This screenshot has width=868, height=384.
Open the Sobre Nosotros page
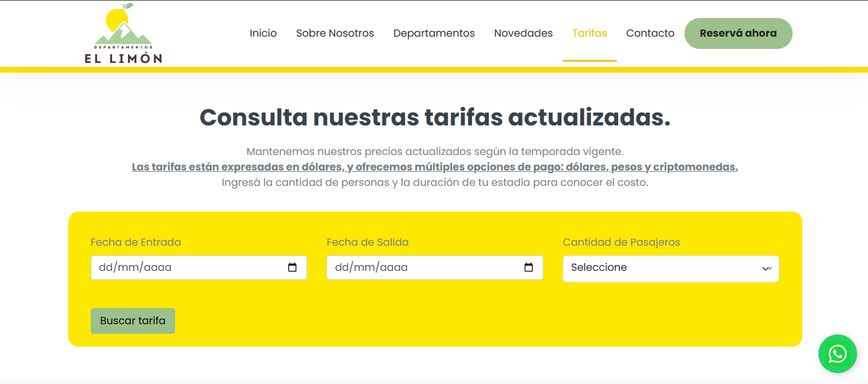pyautogui.click(x=335, y=33)
